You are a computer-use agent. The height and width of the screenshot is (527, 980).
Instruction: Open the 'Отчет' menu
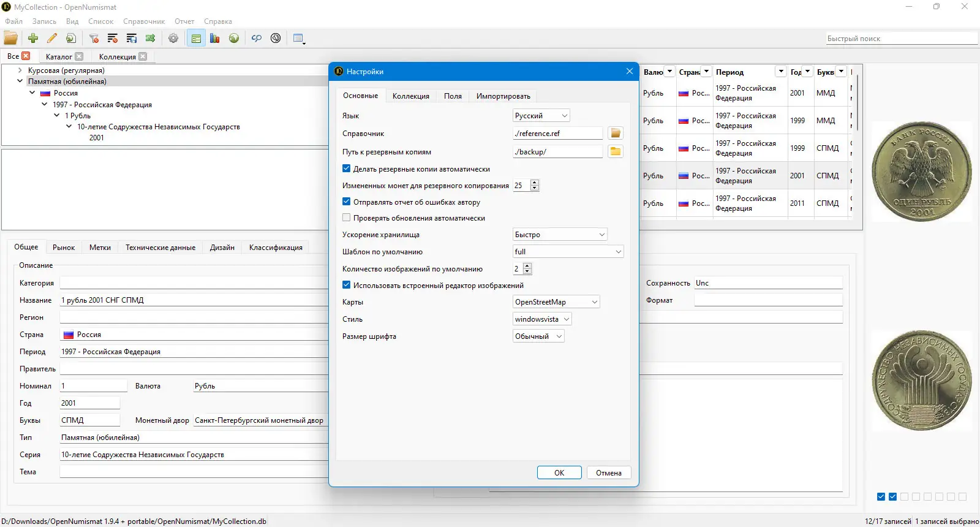[x=184, y=21]
